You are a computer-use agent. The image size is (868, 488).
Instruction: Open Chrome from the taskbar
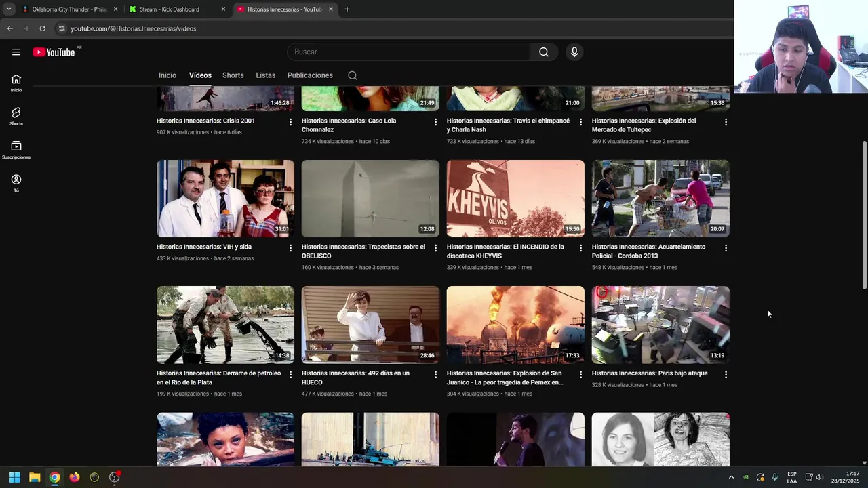54,477
